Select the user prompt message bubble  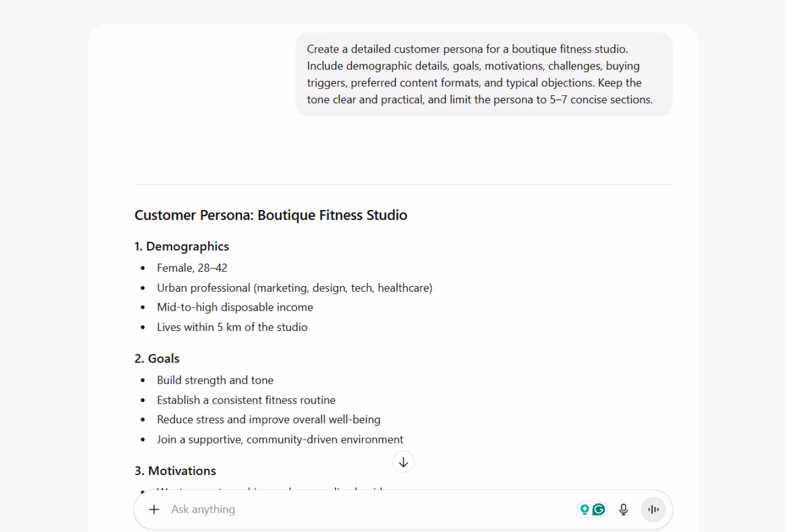point(484,74)
